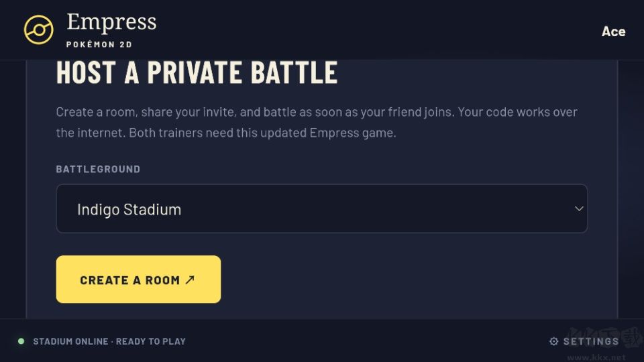Viewport: 644px width, 362px height.
Task: Open settings via the gear icon
Action: (x=553, y=341)
